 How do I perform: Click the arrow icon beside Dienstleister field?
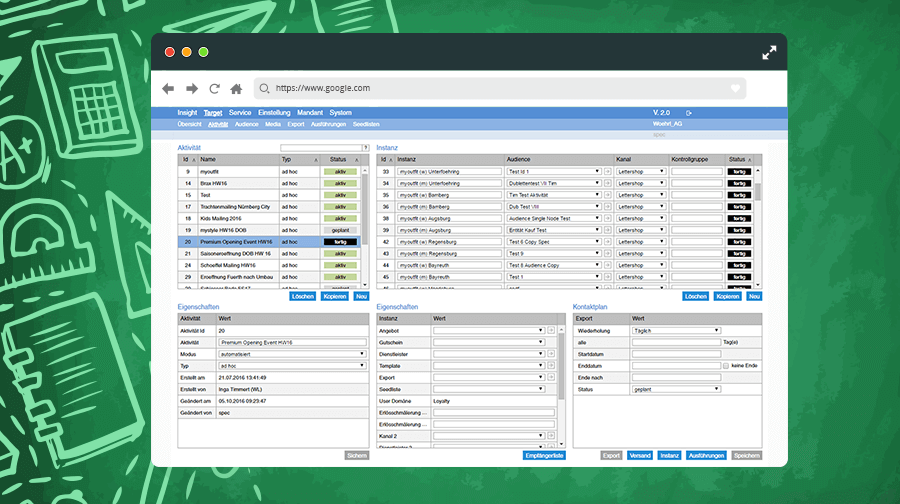(x=551, y=354)
